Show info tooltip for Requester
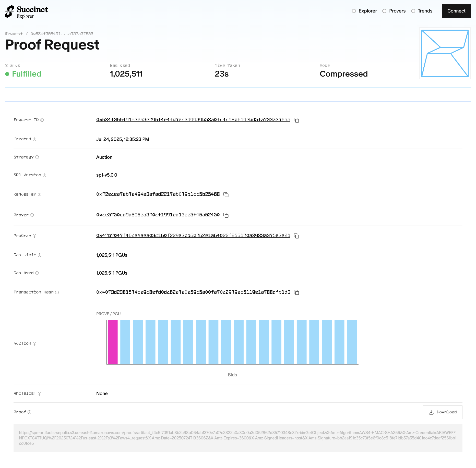The height and width of the screenshot is (468, 476). coord(40,194)
